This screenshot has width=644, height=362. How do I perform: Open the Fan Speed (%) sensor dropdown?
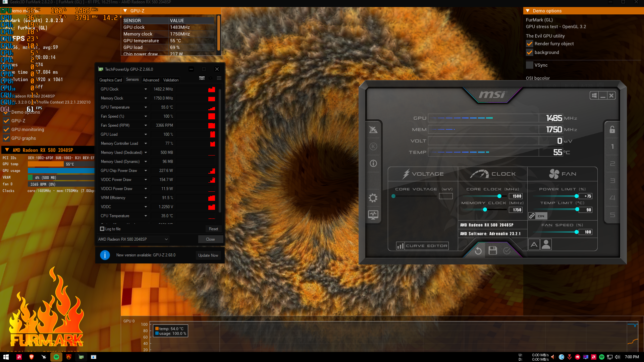pos(146,116)
